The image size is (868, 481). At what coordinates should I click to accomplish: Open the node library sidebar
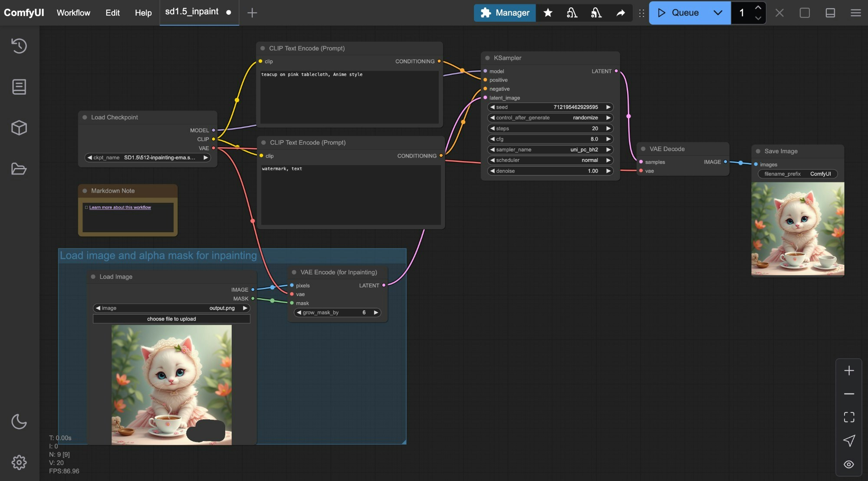click(19, 87)
